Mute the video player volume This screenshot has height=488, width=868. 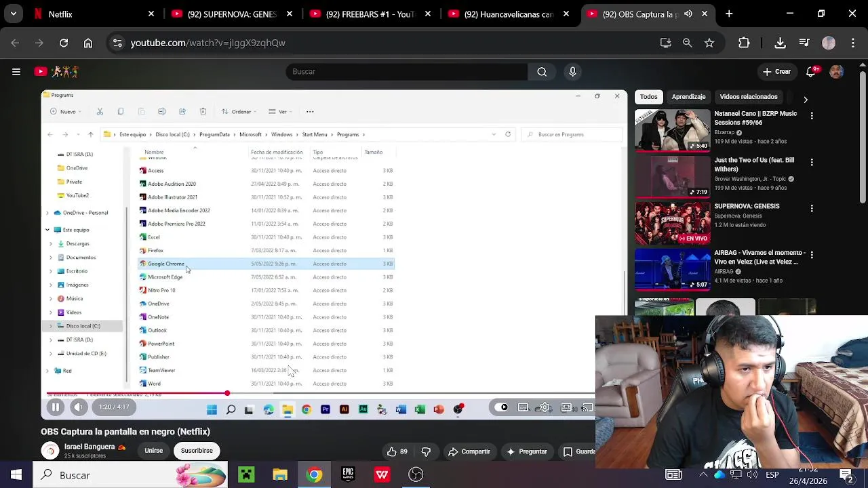coord(78,407)
